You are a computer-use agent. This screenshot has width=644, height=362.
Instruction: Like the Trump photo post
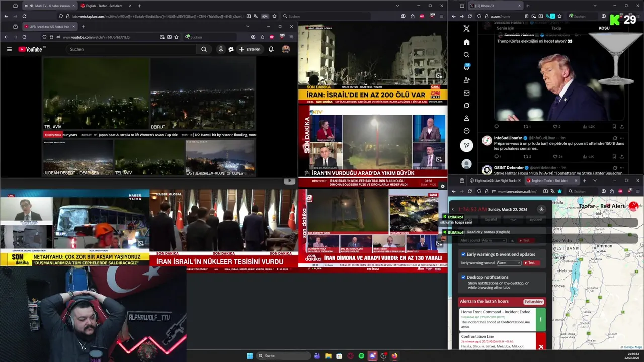click(555, 127)
